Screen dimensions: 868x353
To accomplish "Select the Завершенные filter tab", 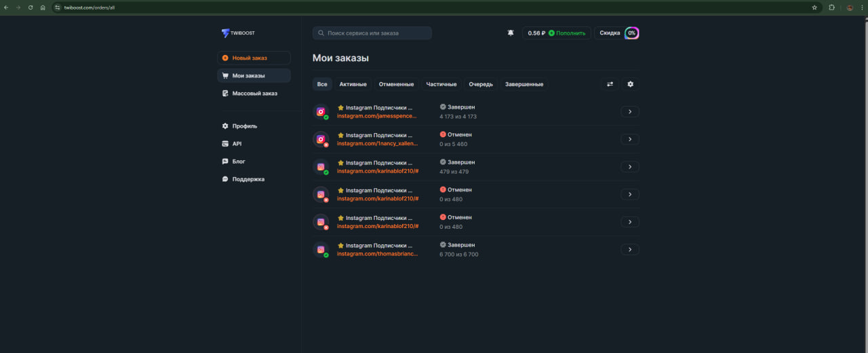I will click(x=524, y=84).
